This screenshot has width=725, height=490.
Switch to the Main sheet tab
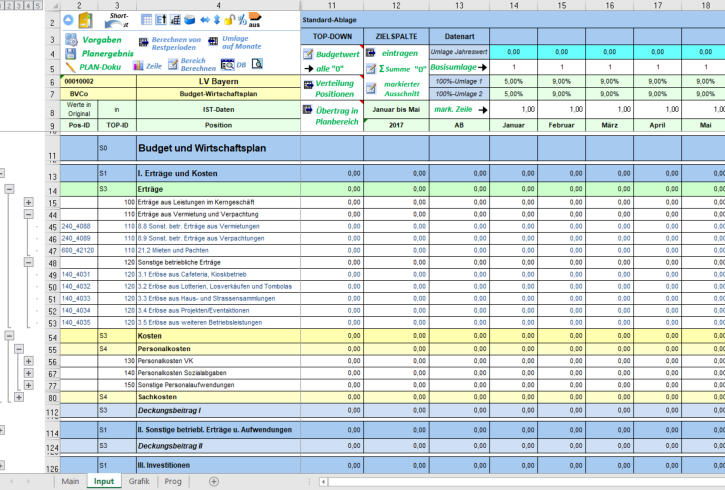coord(70,481)
